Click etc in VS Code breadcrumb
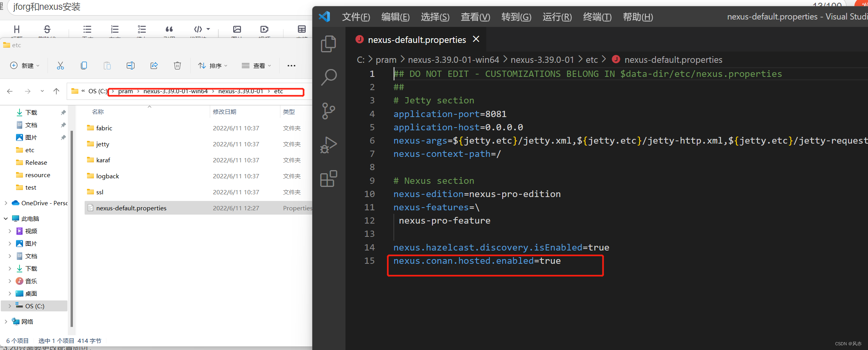 pos(592,60)
